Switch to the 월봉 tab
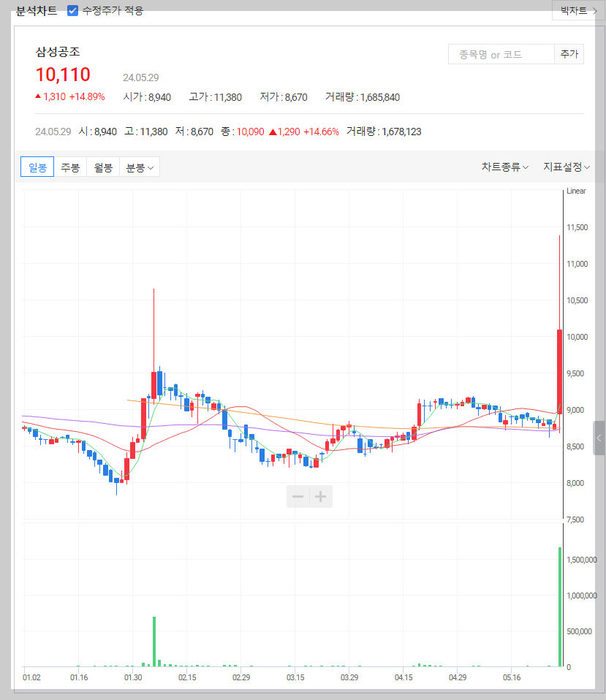The width and height of the screenshot is (606, 700). click(103, 167)
